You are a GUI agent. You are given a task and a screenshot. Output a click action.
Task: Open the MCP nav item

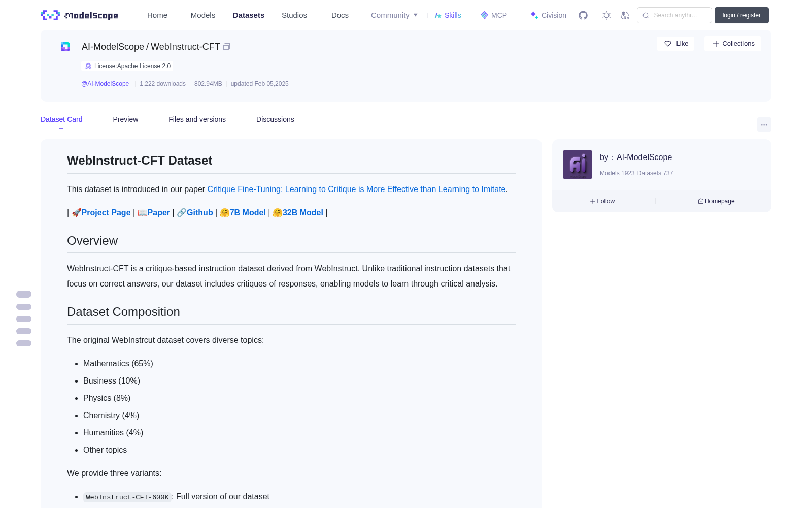[493, 15]
